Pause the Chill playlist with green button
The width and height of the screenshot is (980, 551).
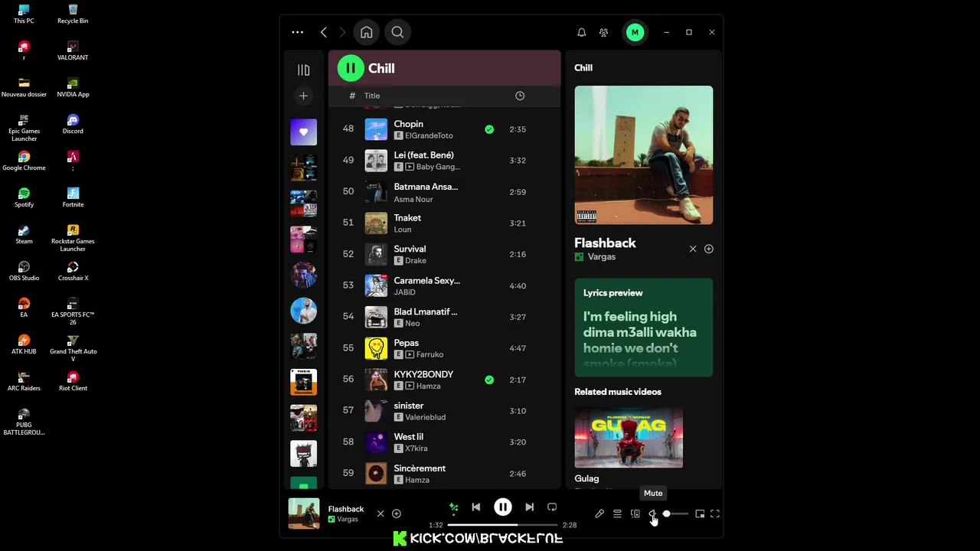[x=351, y=68]
